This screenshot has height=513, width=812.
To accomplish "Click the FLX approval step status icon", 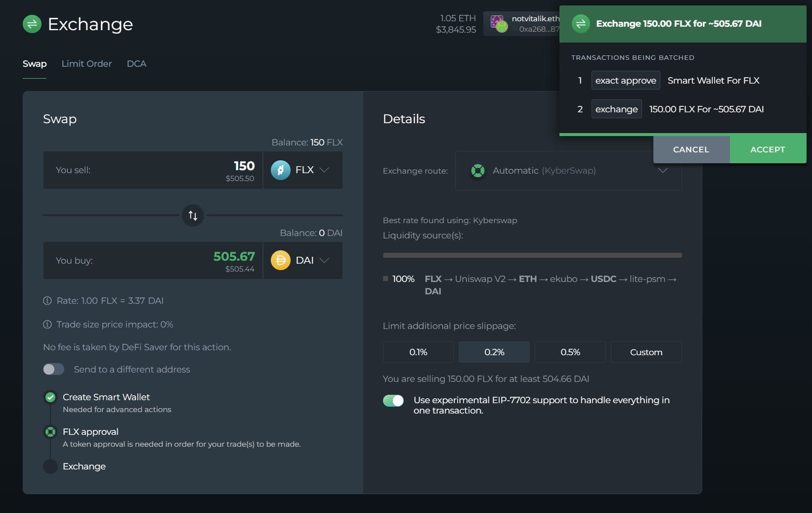I will [50, 432].
